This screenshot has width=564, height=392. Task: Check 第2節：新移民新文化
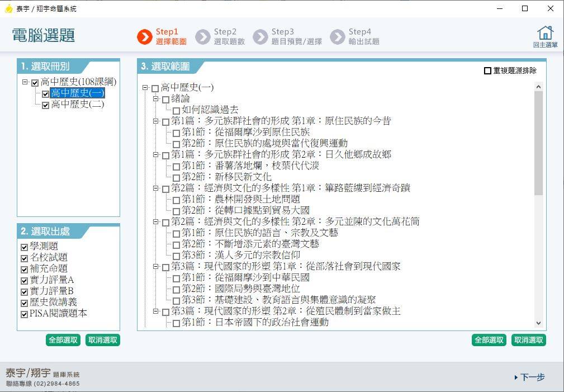[176, 177]
